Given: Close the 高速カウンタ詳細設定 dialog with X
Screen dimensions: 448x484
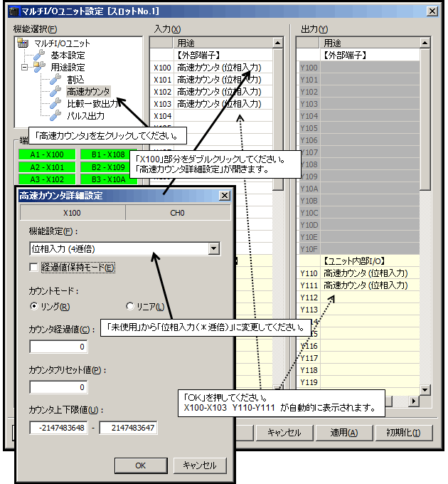Looking at the screenshot, I should click(x=225, y=196).
